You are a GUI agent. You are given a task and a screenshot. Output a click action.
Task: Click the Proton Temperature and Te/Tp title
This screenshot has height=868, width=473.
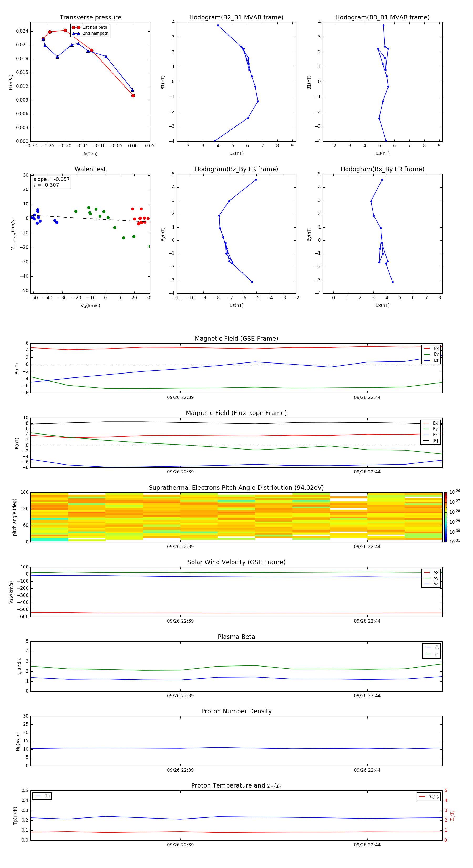pos(236,786)
